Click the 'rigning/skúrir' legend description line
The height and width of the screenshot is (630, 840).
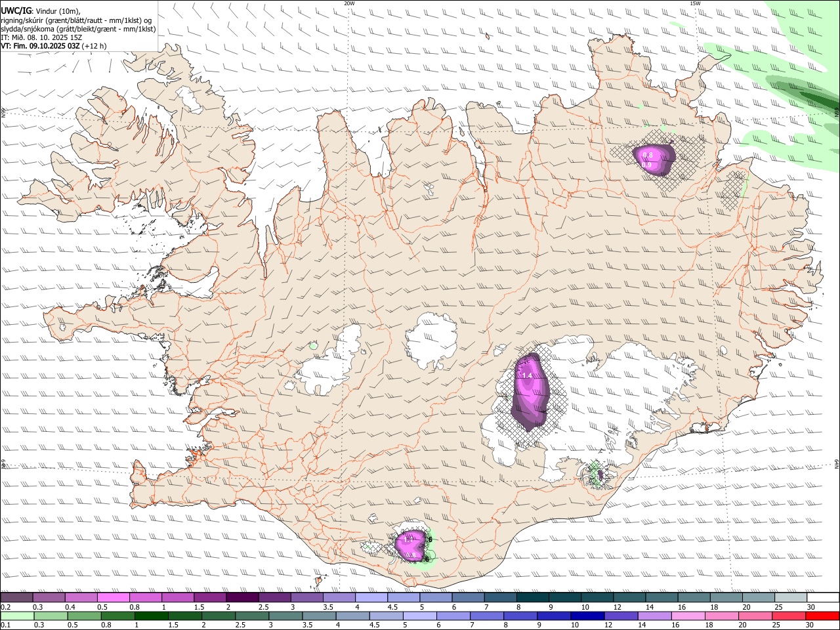pyautogui.click(x=77, y=20)
